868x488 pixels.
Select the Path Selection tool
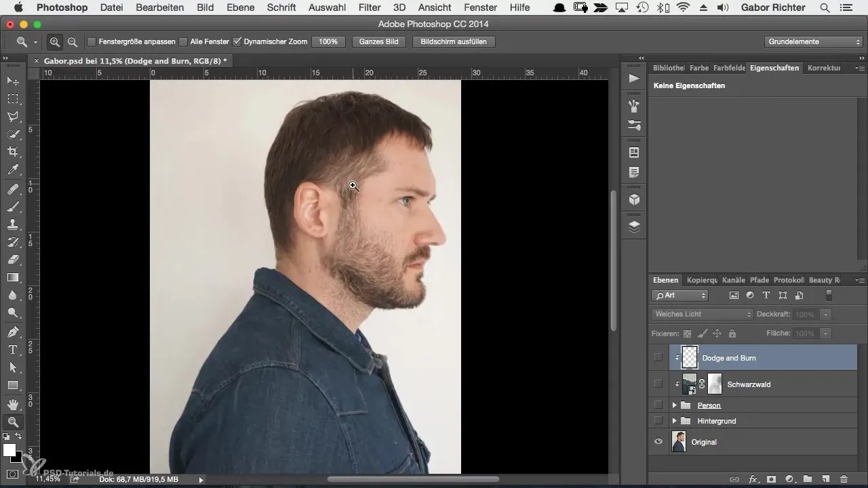click(13, 367)
